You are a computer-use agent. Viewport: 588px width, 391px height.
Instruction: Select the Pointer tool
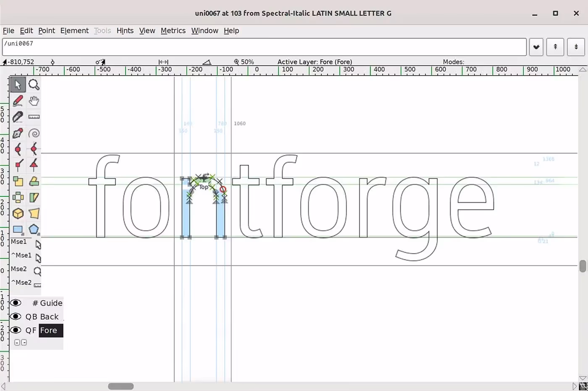18,85
